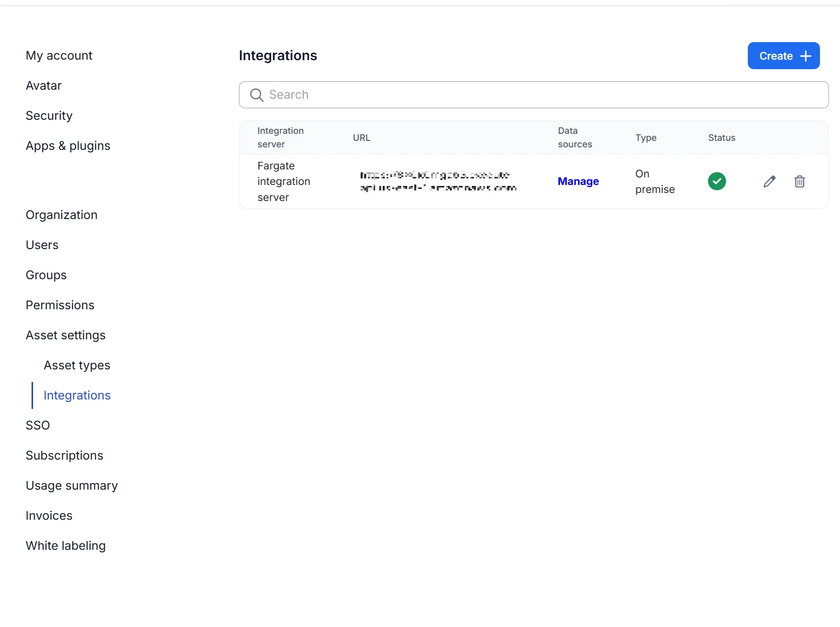Image resolution: width=840 pixels, height=627 pixels.
Task: Click the Create button
Action: [x=783, y=56]
